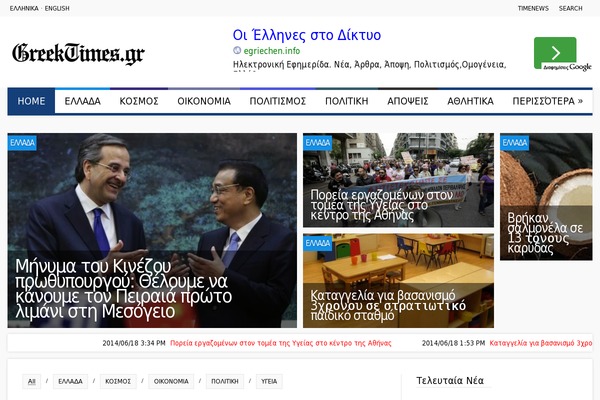Click ΕΛΛΑΔΑ tag on the prime minister photo

22,143
